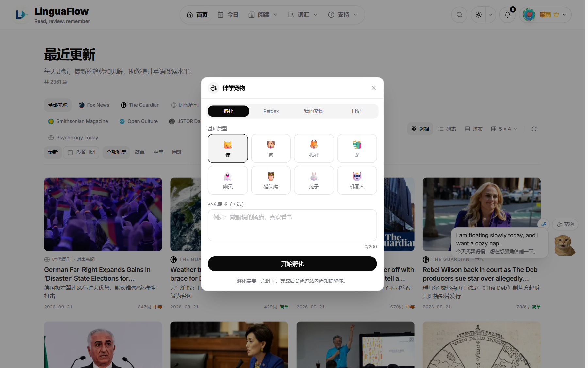This screenshot has width=588, height=368.
Task: Switch to 瀑布 waterfall view
Action: point(474,129)
